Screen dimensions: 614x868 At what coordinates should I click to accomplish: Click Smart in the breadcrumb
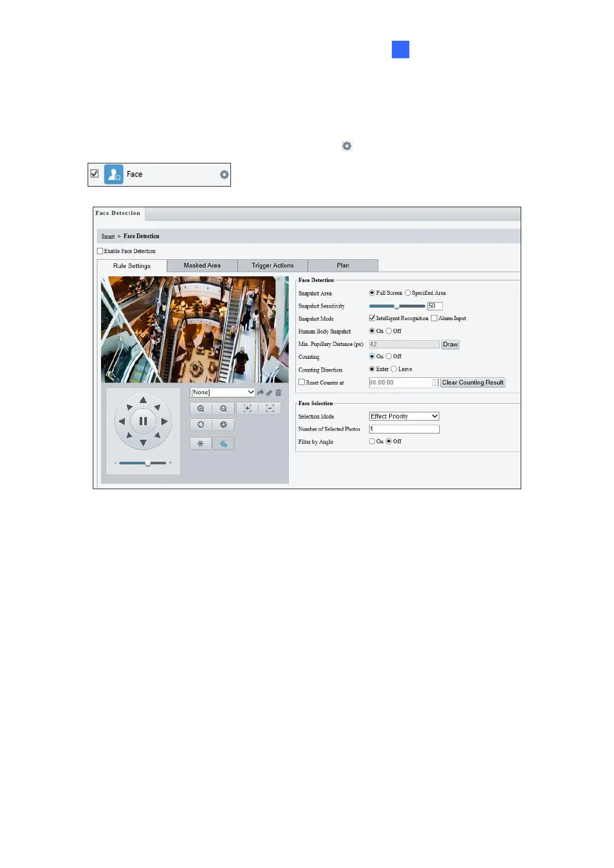[108, 237]
